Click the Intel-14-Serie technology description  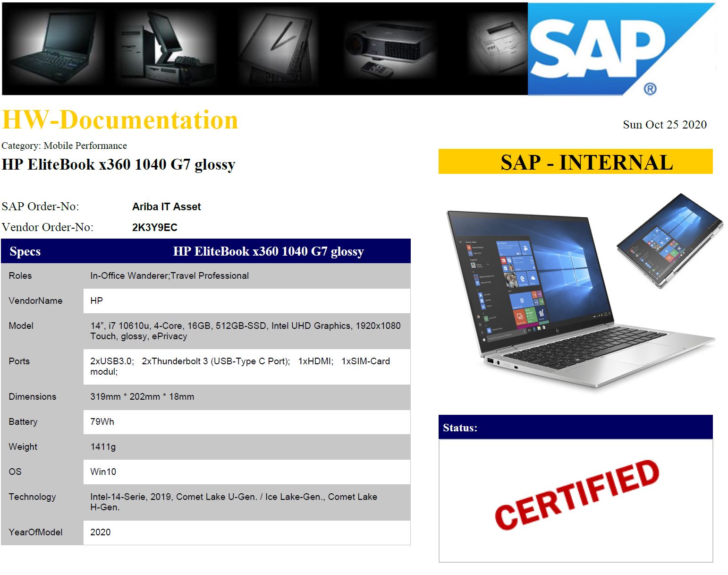tap(234, 502)
